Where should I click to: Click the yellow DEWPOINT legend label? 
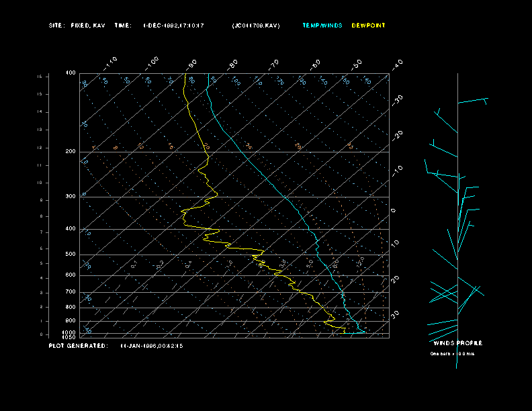click(368, 26)
